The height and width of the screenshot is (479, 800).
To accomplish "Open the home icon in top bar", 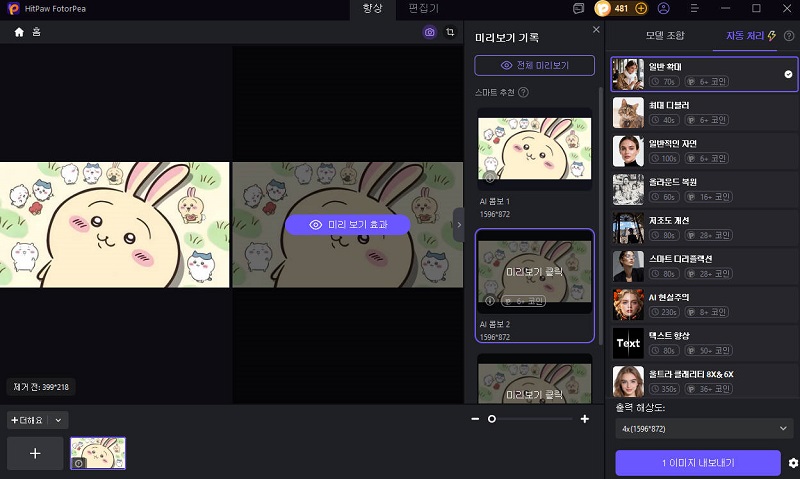I will pos(19,32).
